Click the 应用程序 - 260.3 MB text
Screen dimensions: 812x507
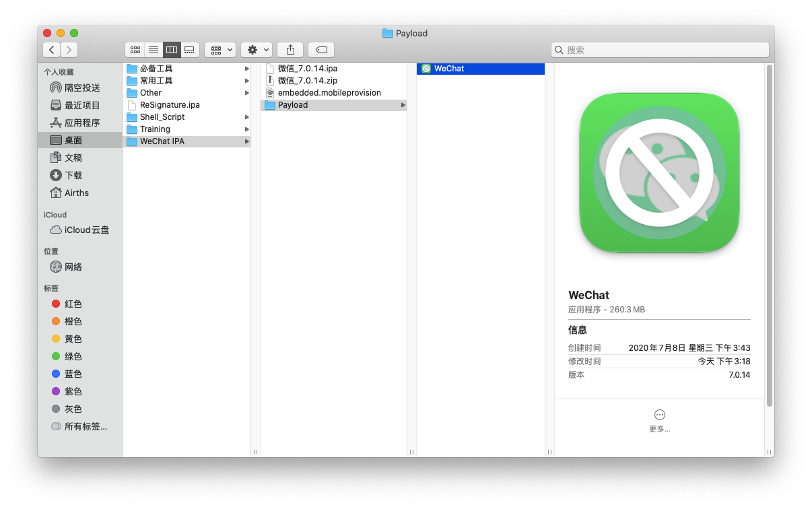click(x=607, y=310)
